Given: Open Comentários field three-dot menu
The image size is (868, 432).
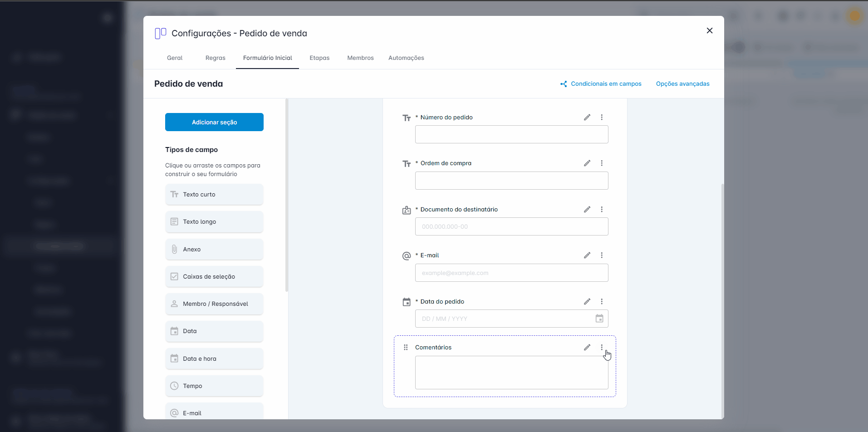Looking at the screenshot, I should (x=602, y=348).
